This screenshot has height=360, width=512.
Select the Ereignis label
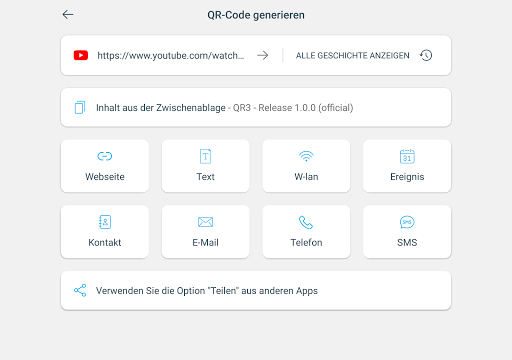coord(407,177)
